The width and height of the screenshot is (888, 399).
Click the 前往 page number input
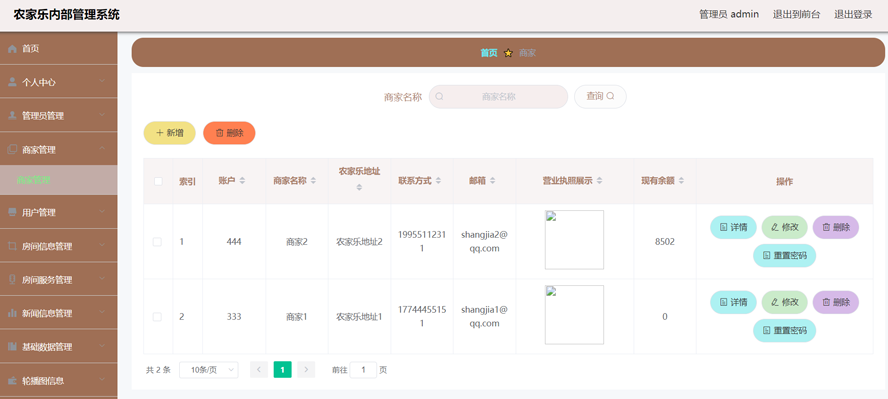pos(363,370)
